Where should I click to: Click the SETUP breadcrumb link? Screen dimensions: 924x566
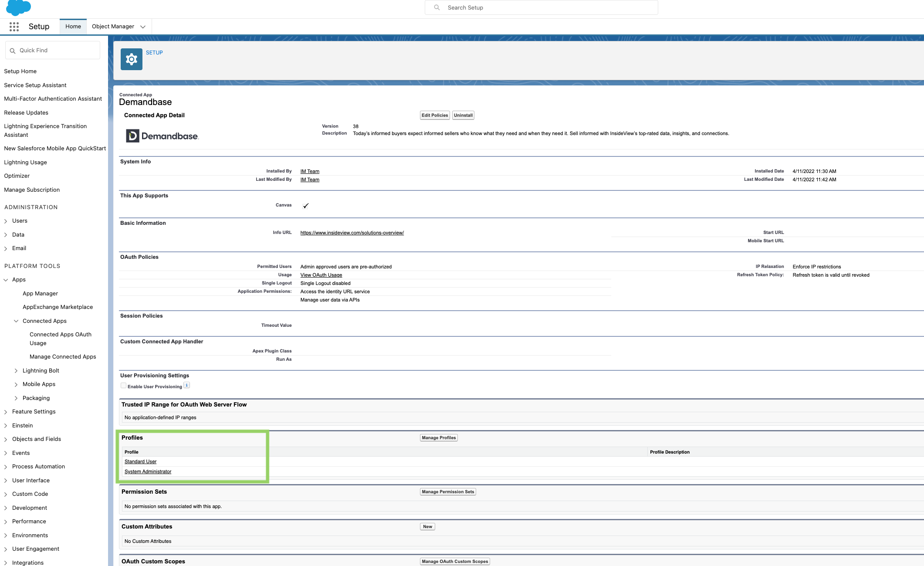point(154,53)
